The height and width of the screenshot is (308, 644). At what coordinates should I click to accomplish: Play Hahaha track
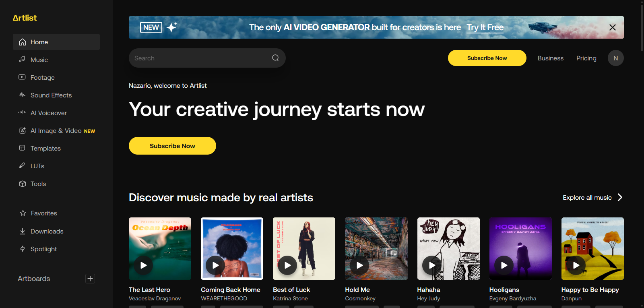[x=432, y=265]
